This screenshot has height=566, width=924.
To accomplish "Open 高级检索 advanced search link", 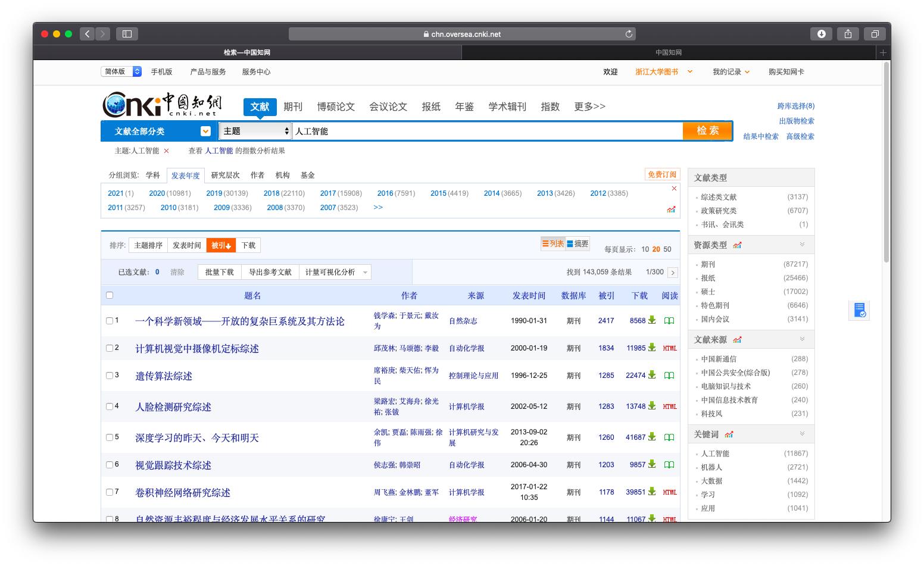I will pos(801,136).
